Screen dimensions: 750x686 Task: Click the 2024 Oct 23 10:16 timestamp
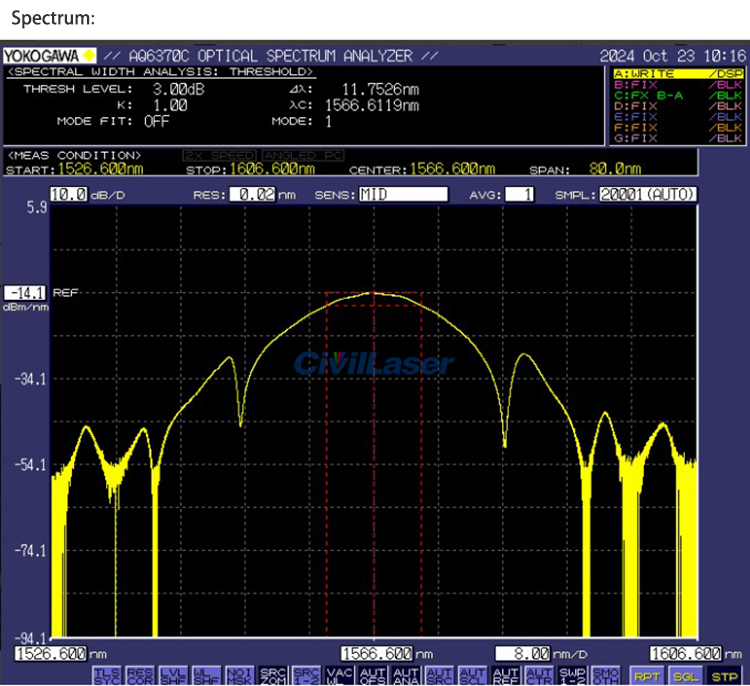673,56
